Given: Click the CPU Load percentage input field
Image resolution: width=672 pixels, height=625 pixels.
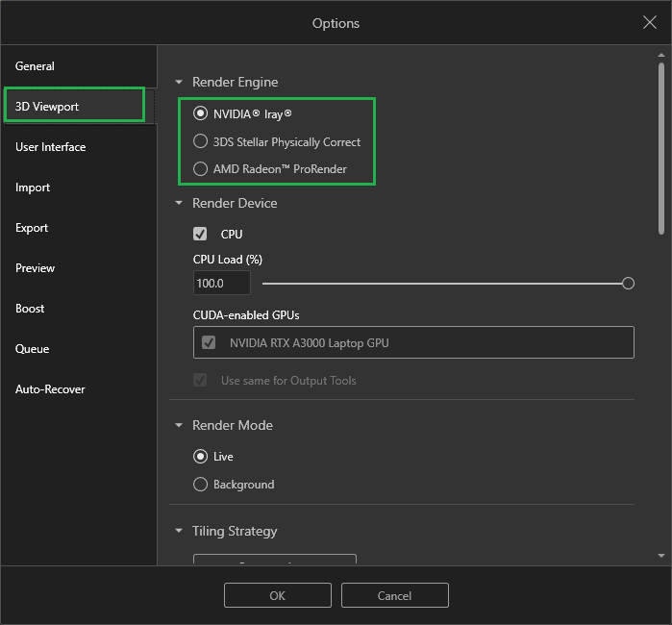Looking at the screenshot, I should pyautogui.click(x=221, y=284).
